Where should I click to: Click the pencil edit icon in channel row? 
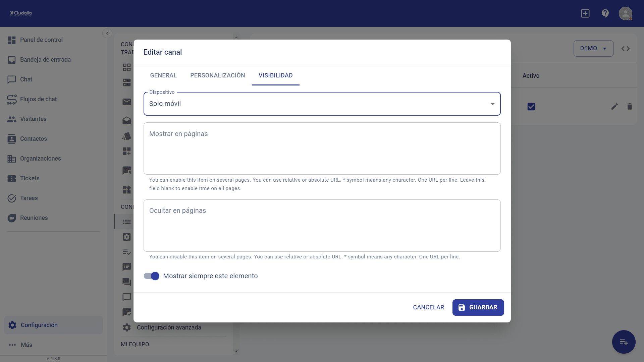point(614,107)
